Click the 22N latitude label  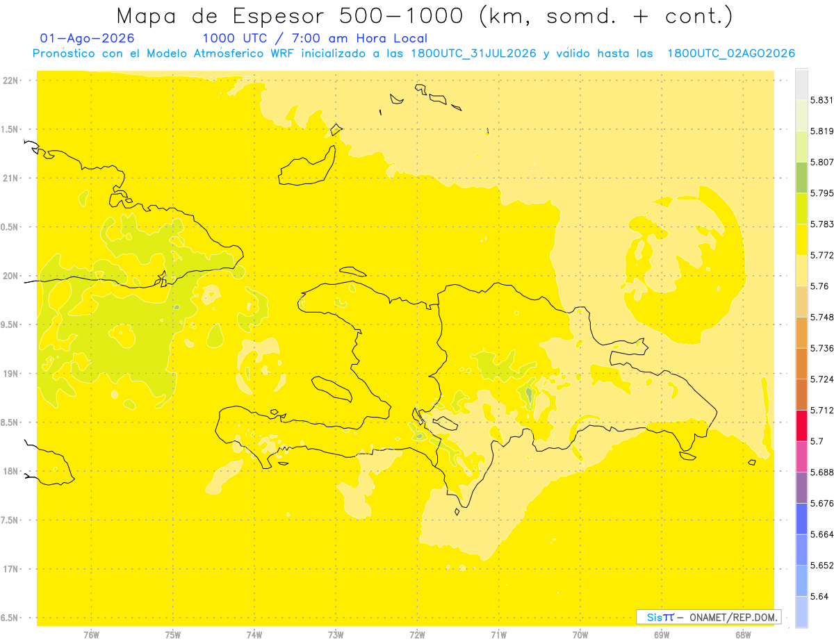click(x=12, y=81)
